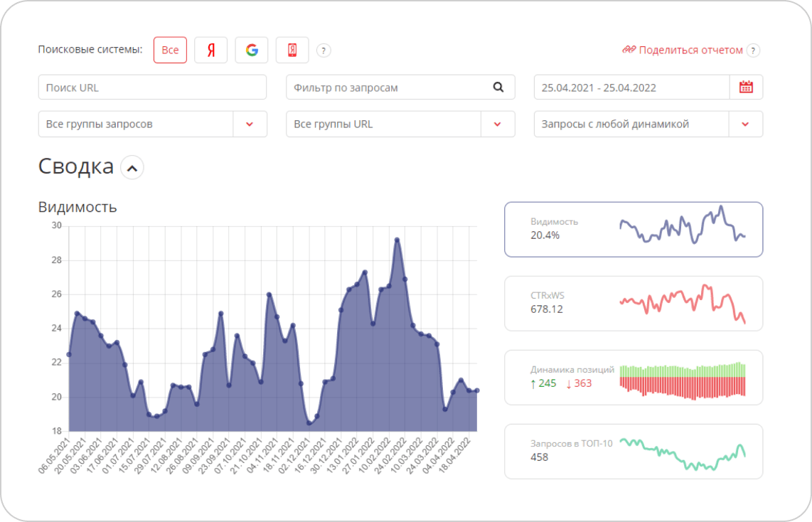Select the Все search engines toggle
The height and width of the screenshot is (522, 812).
tap(171, 50)
